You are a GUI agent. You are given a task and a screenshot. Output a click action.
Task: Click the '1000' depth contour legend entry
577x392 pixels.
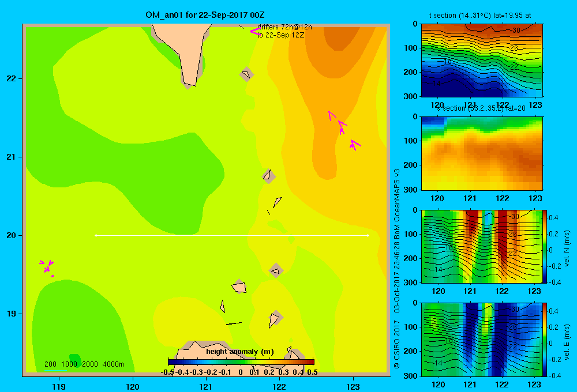[x=69, y=364]
